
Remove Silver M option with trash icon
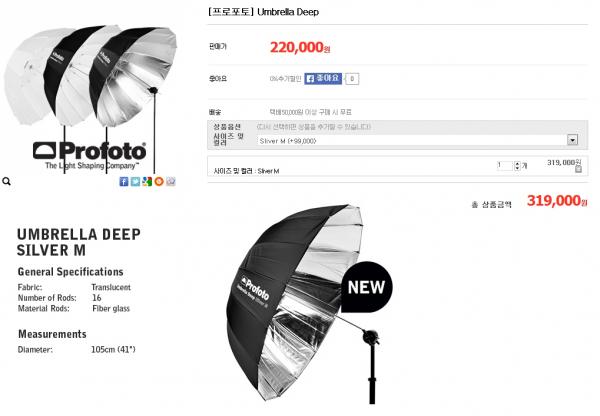pyautogui.click(x=578, y=169)
